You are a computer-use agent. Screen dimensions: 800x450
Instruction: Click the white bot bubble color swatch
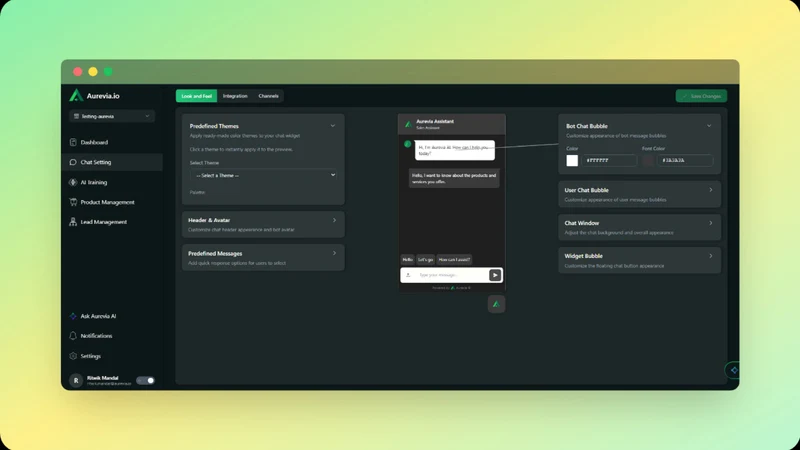(x=572, y=160)
